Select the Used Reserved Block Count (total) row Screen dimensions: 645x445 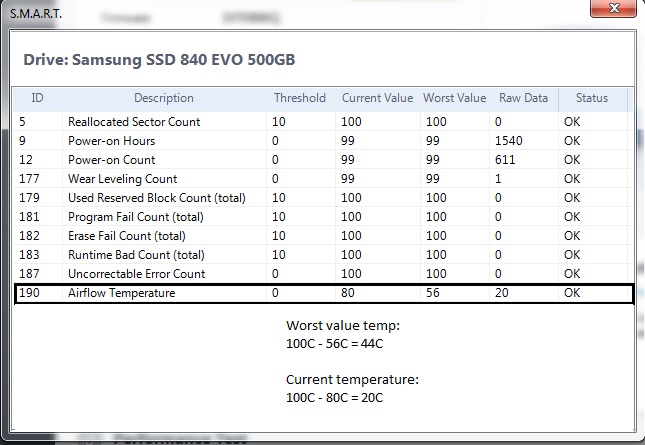click(322, 197)
